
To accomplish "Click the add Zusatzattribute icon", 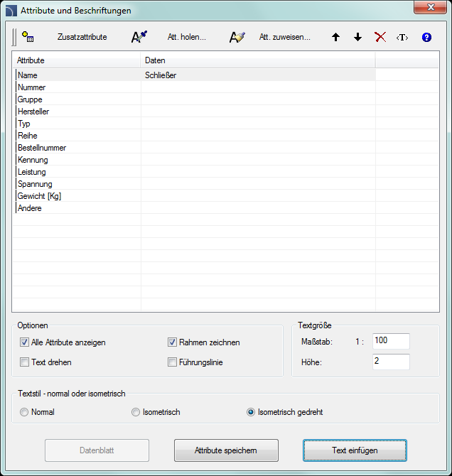I will (x=28, y=37).
